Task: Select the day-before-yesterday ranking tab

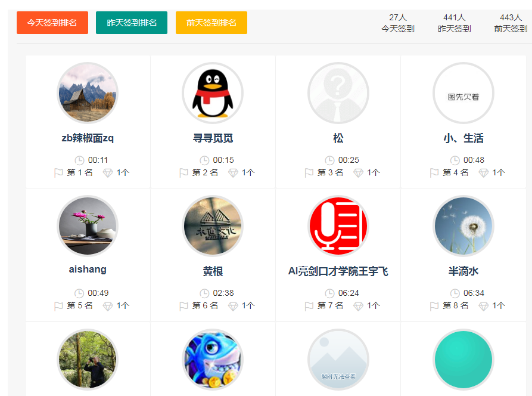Action: click(x=211, y=23)
